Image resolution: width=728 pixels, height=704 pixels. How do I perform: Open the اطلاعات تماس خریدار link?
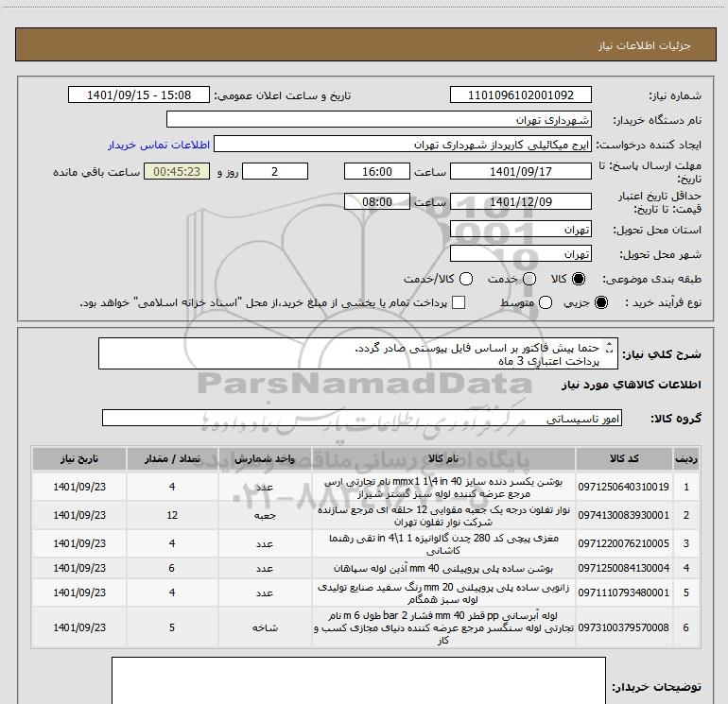coord(159,145)
